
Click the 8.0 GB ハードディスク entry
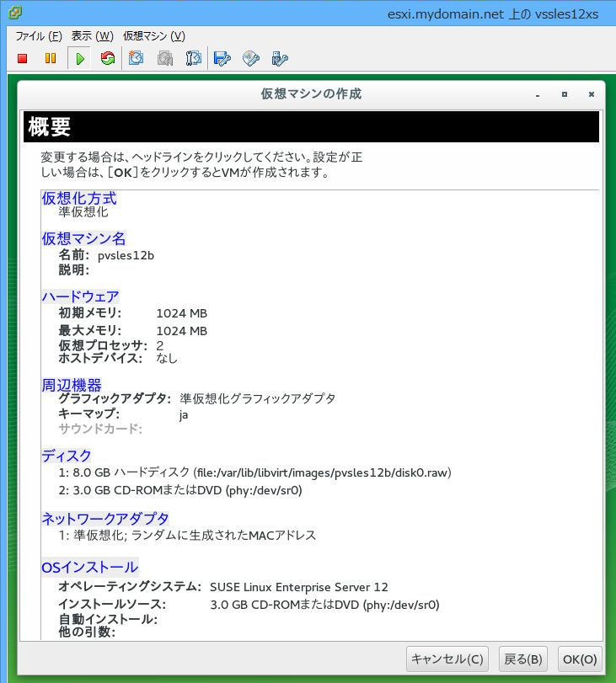[255, 472]
